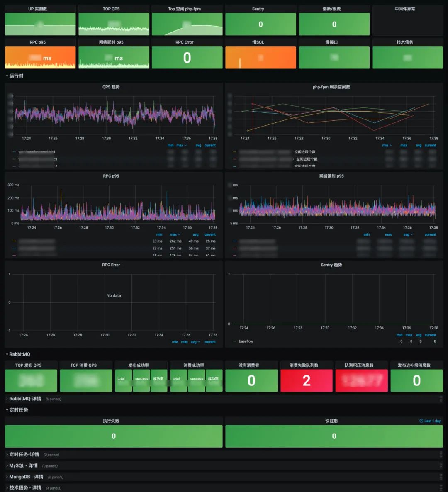The width and height of the screenshot is (448, 492).
Task: Open the QPS 趋势 panel title menu
Action: [x=111, y=87]
